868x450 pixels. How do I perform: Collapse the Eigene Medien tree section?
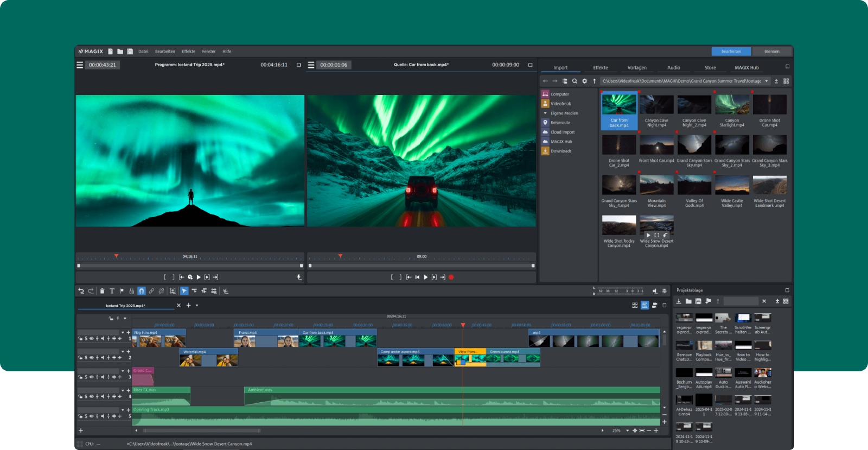545,113
